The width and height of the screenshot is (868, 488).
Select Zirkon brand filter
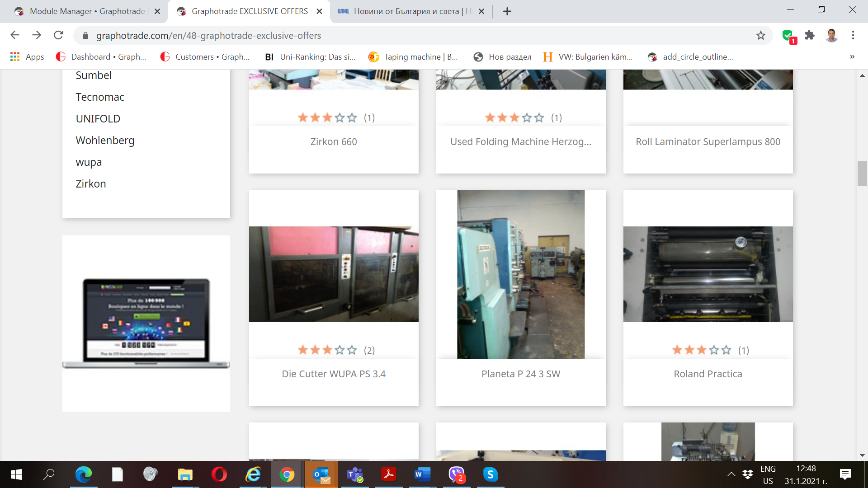[91, 184]
